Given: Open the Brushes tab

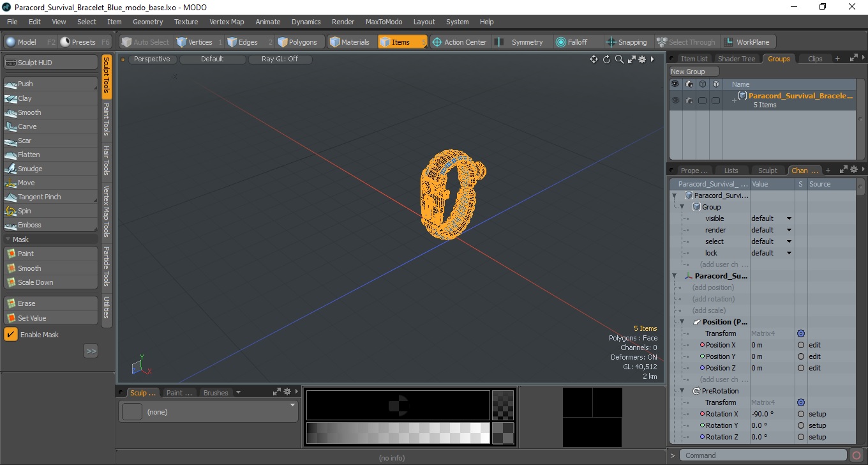Looking at the screenshot, I should 216,393.
